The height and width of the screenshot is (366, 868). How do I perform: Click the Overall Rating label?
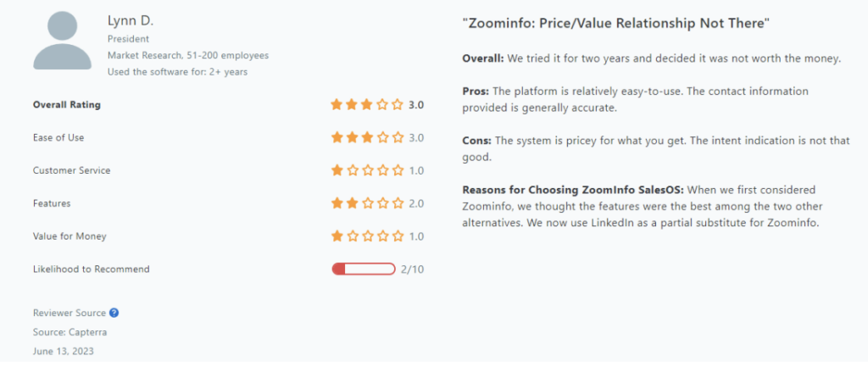click(x=67, y=104)
